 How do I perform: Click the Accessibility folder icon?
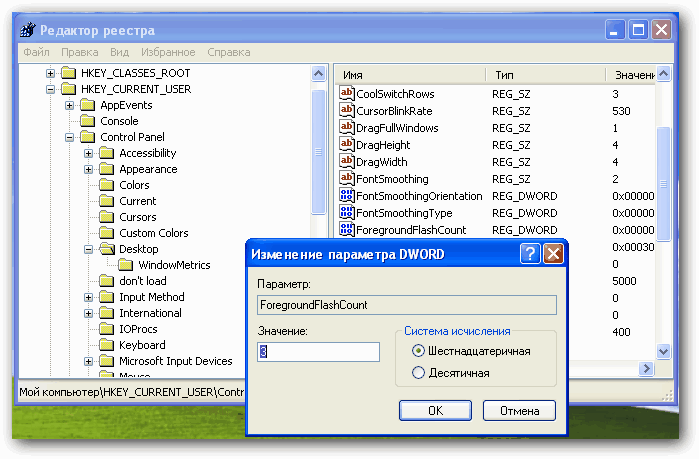[x=107, y=153]
